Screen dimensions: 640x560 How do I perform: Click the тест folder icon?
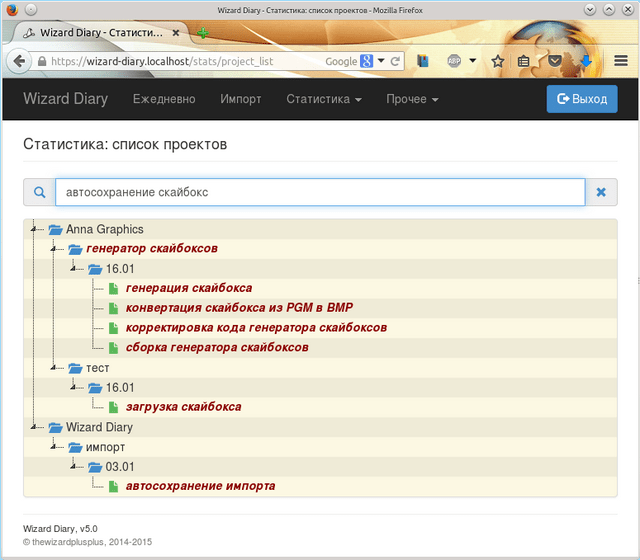tap(75, 368)
